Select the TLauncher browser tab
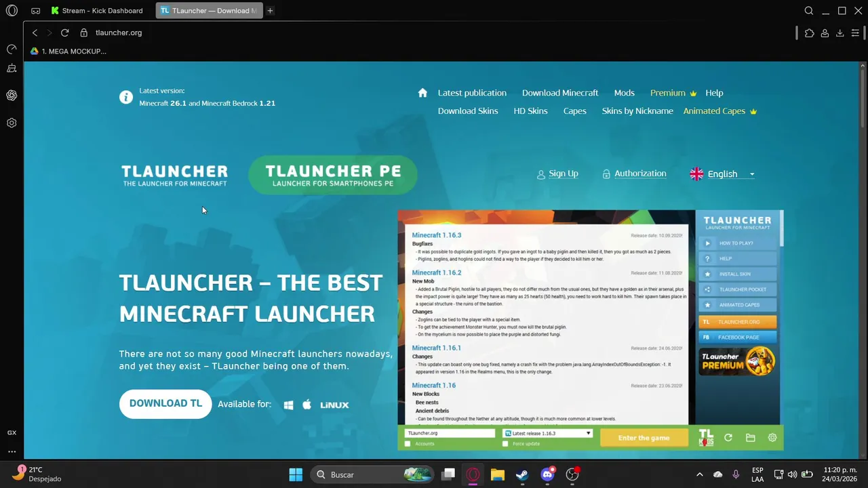 coord(208,11)
